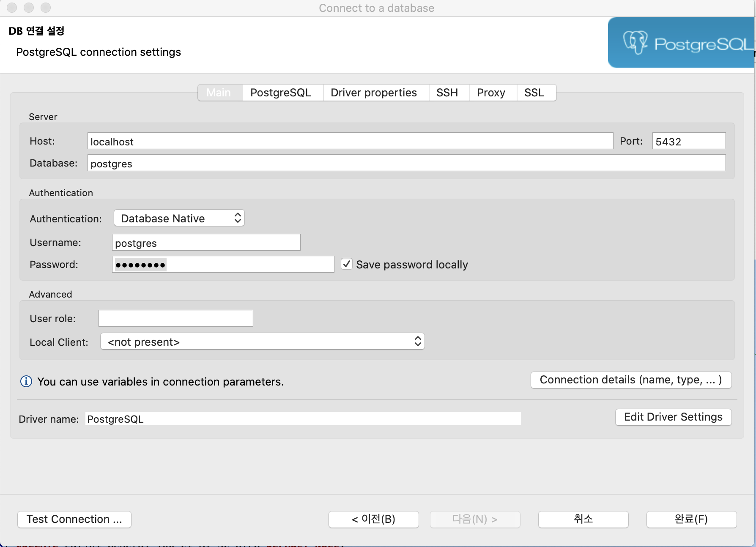Go back with the 이전(B) button
Viewport: 756px width, 547px height.
tap(374, 519)
